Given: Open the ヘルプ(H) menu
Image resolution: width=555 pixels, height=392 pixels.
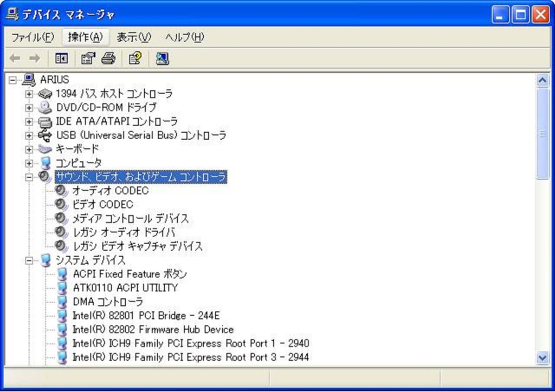Looking at the screenshot, I should pyautogui.click(x=184, y=37).
